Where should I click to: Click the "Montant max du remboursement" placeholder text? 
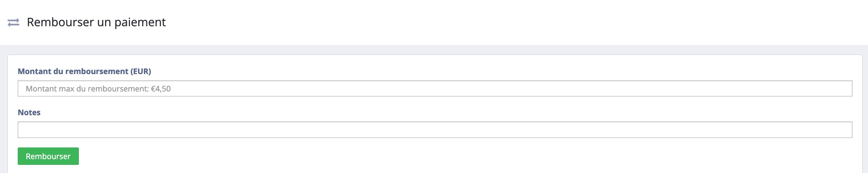[x=87, y=89]
